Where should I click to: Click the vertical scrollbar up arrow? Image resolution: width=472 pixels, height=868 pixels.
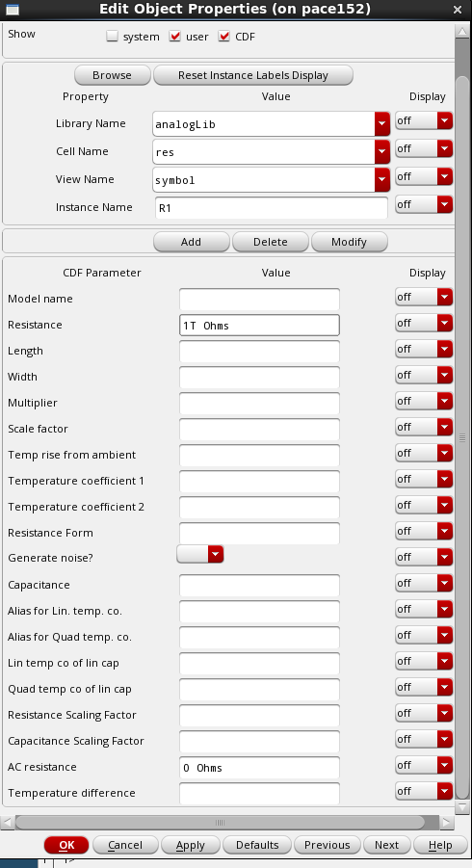click(x=462, y=31)
